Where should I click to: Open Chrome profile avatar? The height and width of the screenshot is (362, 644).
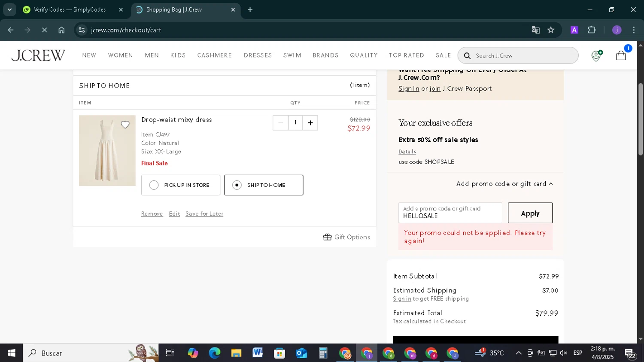click(617, 30)
